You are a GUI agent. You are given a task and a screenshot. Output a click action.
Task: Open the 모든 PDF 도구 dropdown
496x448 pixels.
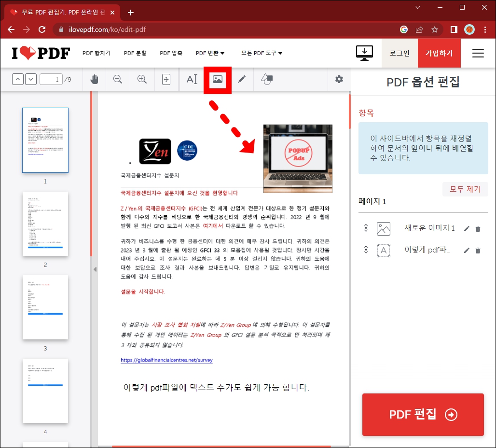pos(261,53)
